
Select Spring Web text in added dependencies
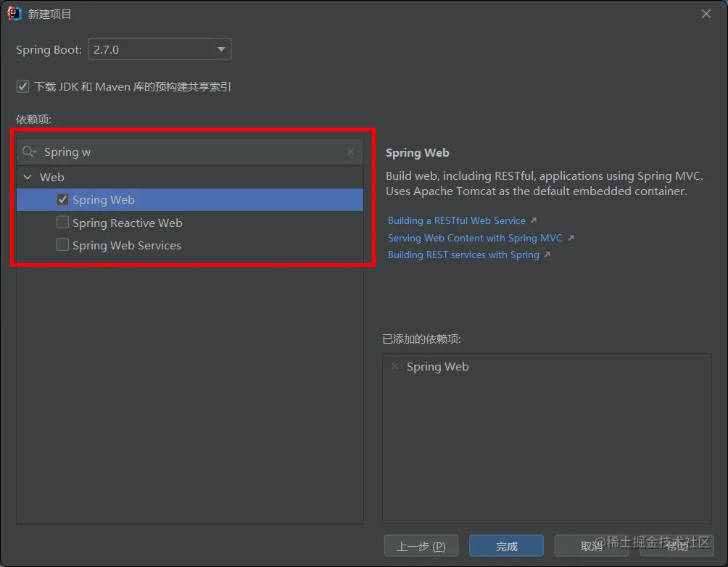pyautogui.click(x=438, y=366)
